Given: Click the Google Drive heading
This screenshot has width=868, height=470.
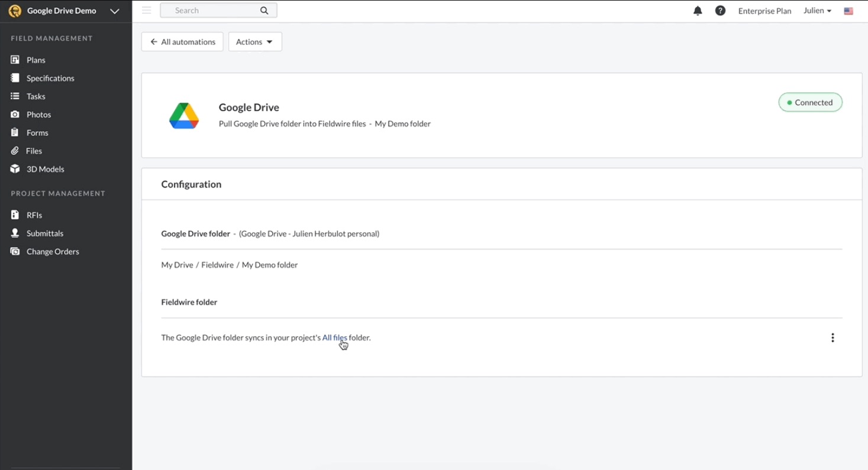Looking at the screenshot, I should (249, 107).
